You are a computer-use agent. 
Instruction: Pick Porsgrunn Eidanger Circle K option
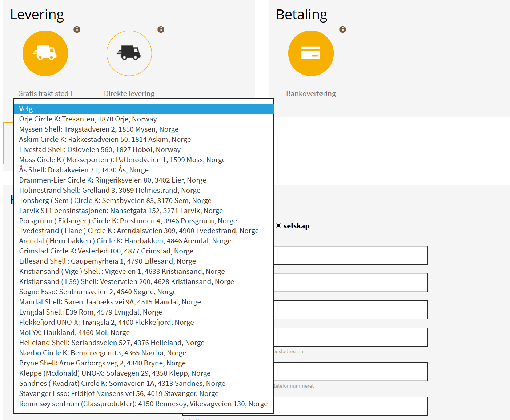(x=144, y=221)
